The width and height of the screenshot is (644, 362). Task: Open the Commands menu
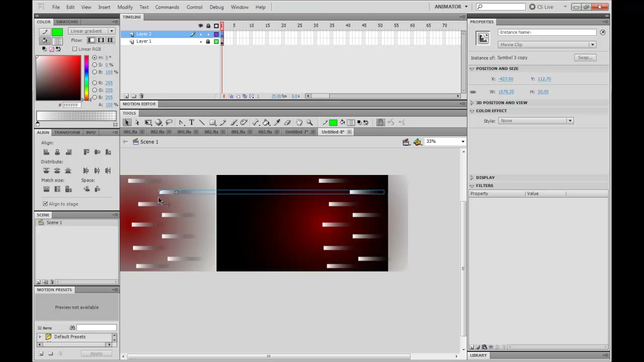point(167,7)
